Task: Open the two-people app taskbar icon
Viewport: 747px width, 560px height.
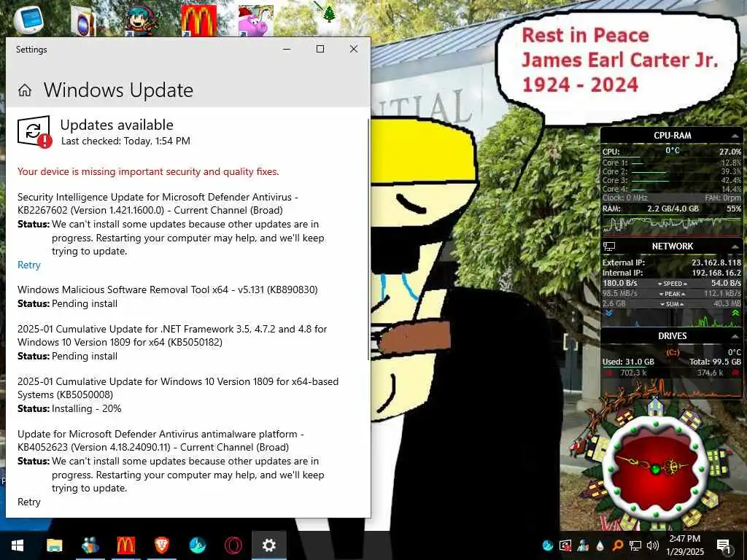Action: click(90, 545)
